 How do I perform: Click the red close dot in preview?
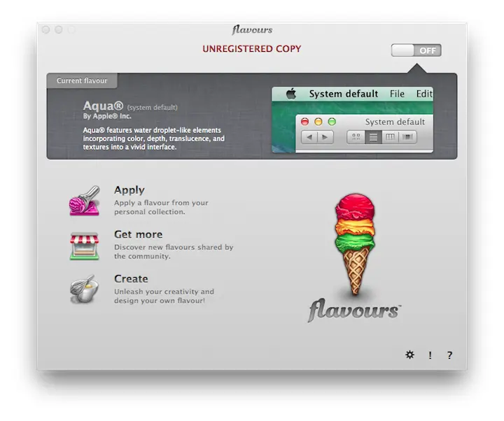coord(304,122)
